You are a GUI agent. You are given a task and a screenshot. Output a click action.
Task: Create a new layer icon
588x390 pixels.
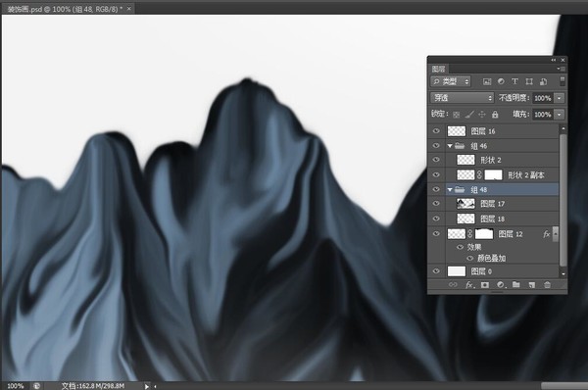pos(532,285)
